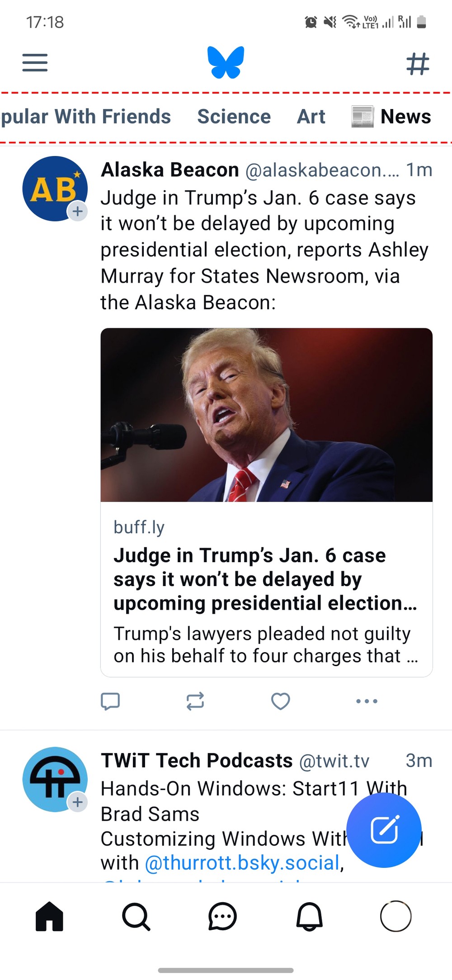Open the Notifications bell

coord(309,917)
